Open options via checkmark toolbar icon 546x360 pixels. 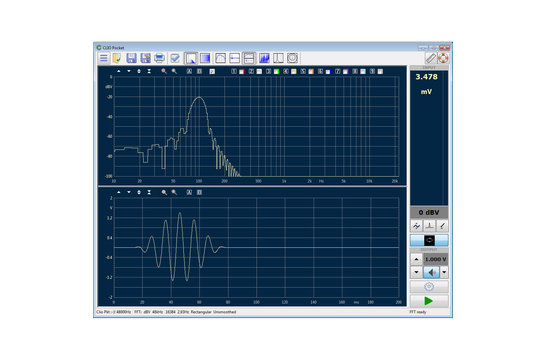pyautogui.click(x=175, y=58)
